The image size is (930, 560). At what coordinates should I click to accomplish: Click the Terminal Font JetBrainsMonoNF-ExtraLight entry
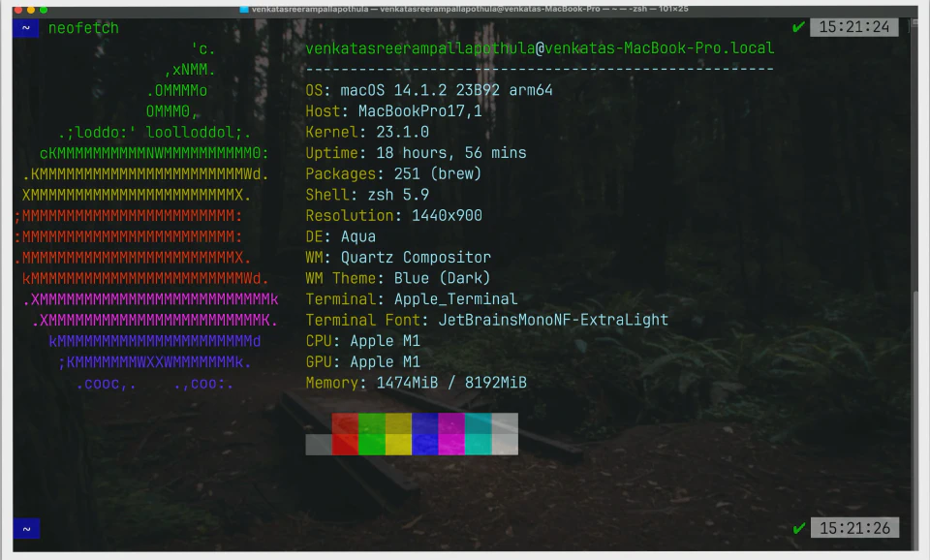484,320
